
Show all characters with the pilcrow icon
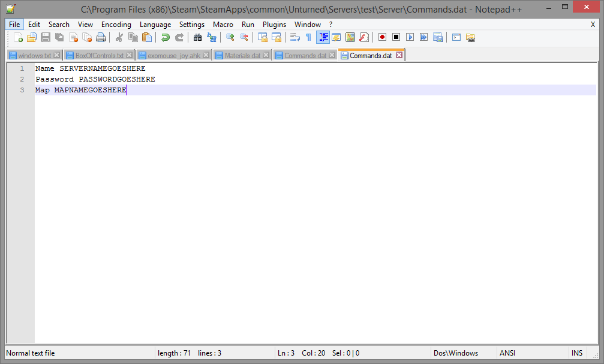pos(308,37)
